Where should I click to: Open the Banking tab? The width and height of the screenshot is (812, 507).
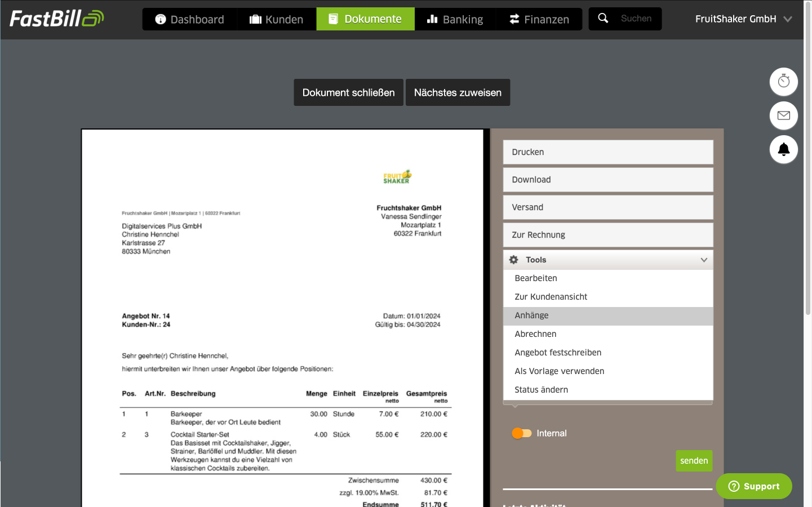point(455,19)
